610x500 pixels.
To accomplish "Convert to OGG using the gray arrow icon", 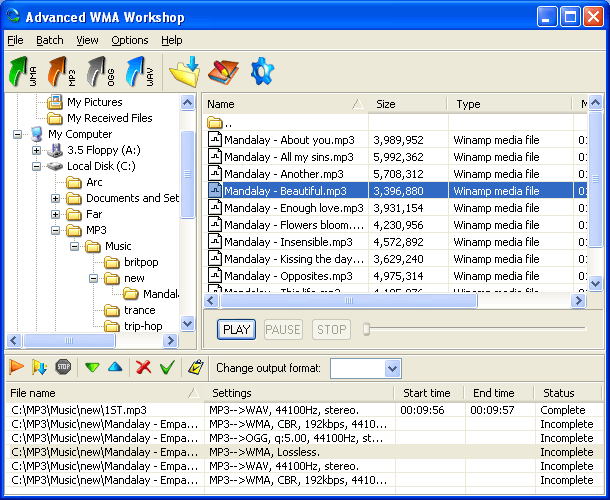I will pyautogui.click(x=100, y=72).
